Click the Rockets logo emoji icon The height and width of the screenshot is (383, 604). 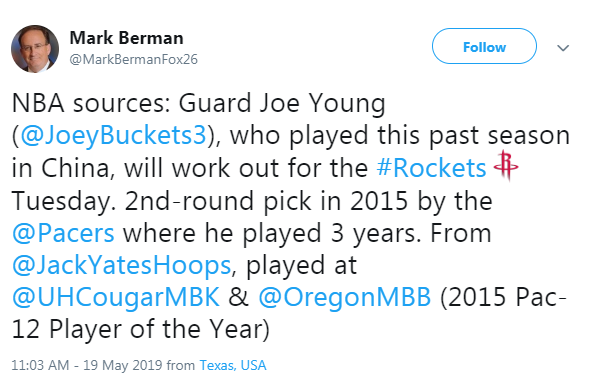point(506,166)
